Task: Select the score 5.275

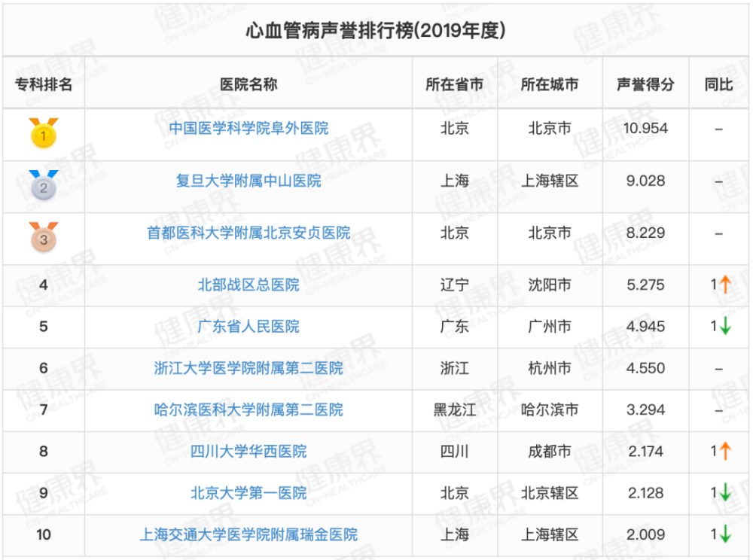Action: pyautogui.click(x=645, y=285)
